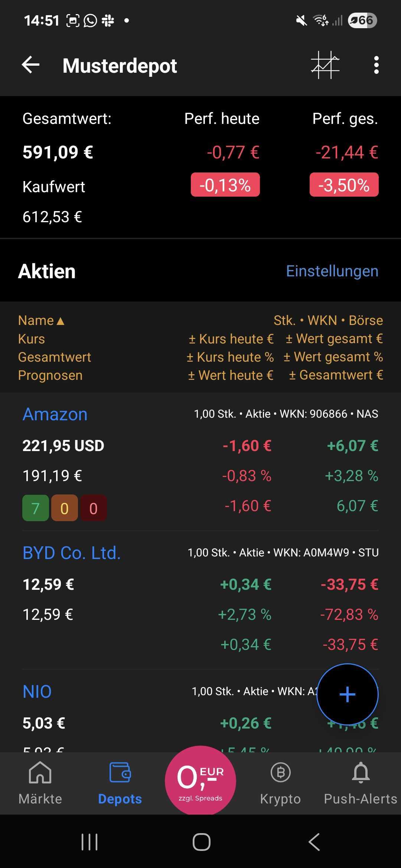This screenshot has width=401, height=868.
Task: Open Einstellungen link for Aktien
Action: click(332, 271)
